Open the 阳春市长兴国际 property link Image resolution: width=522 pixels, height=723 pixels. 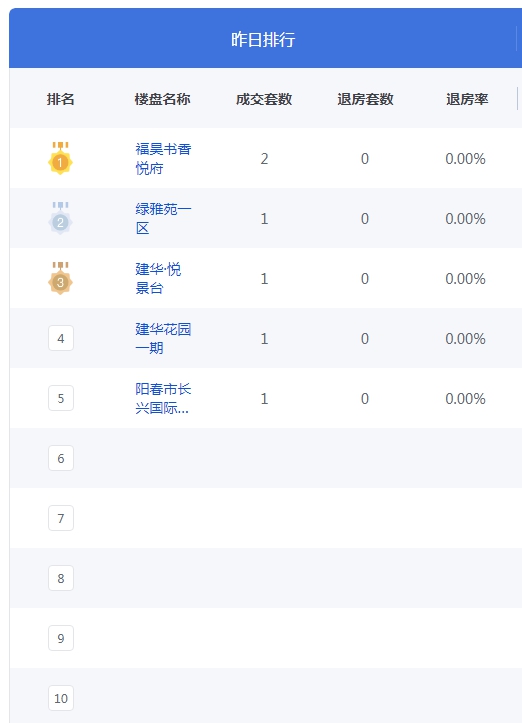[x=163, y=398]
